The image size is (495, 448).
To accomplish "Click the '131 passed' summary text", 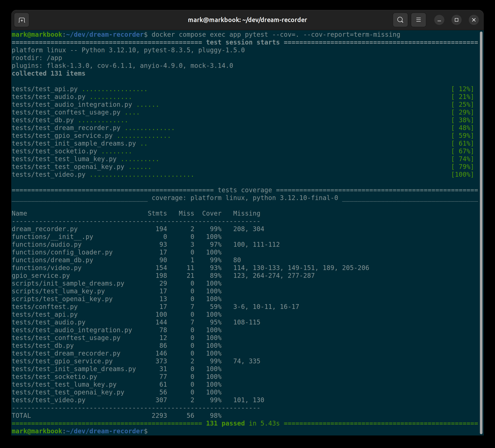I will (225, 423).
